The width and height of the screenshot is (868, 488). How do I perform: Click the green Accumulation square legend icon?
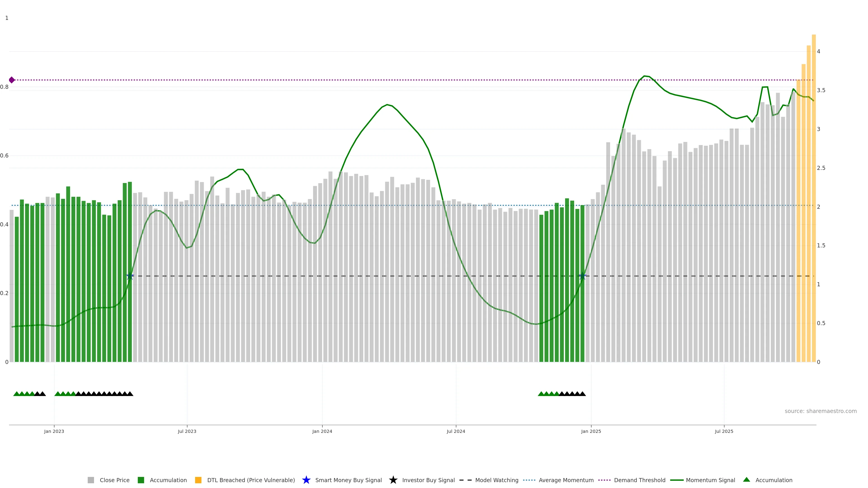pyautogui.click(x=141, y=480)
